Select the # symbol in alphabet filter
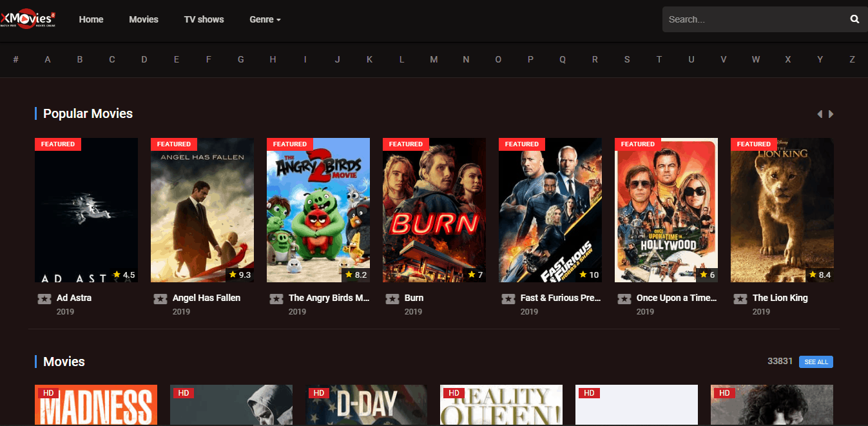 (15, 59)
